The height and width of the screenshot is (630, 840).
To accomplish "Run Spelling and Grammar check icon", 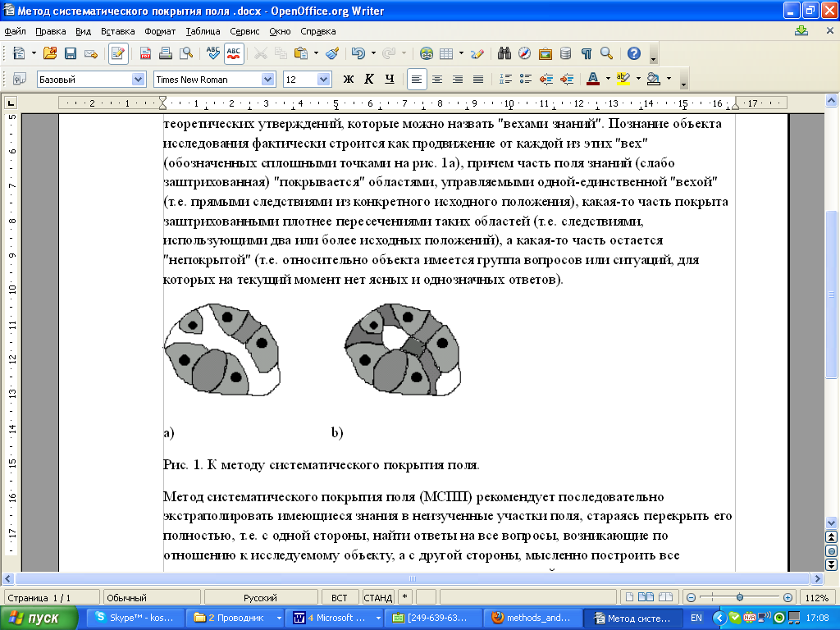I will tap(212, 53).
